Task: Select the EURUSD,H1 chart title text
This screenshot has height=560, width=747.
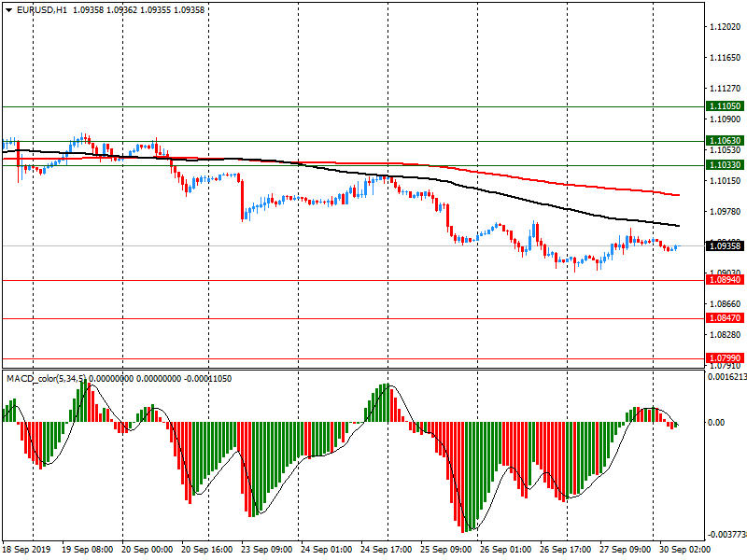Action: 42,10
